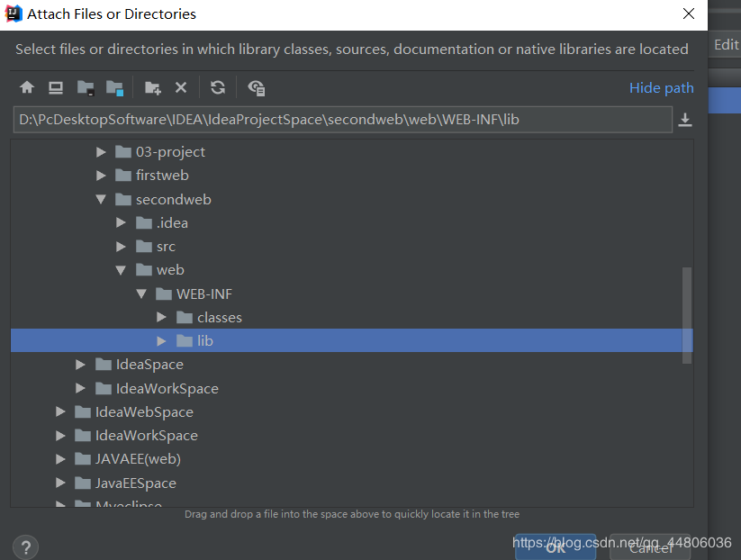Click the OK button
The height and width of the screenshot is (560, 741).
pyautogui.click(x=556, y=547)
